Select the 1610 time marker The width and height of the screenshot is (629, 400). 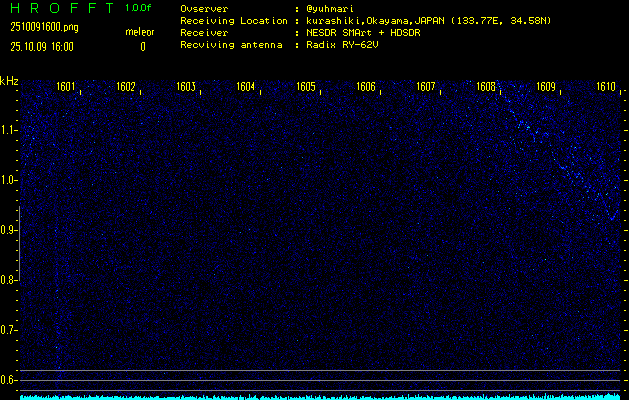click(x=606, y=88)
